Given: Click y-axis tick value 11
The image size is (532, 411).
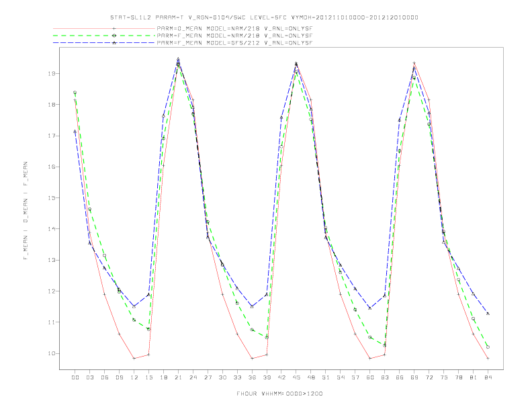Looking at the screenshot, I should 52,322.
